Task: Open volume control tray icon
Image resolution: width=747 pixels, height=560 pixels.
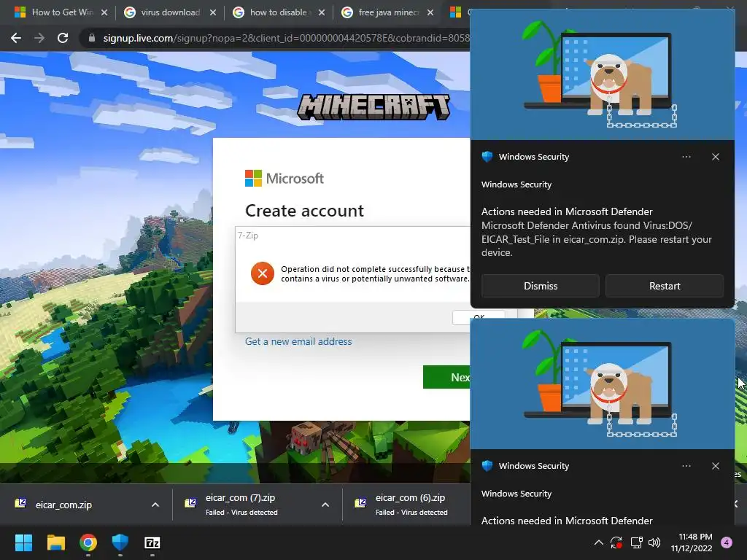Action: point(654,542)
